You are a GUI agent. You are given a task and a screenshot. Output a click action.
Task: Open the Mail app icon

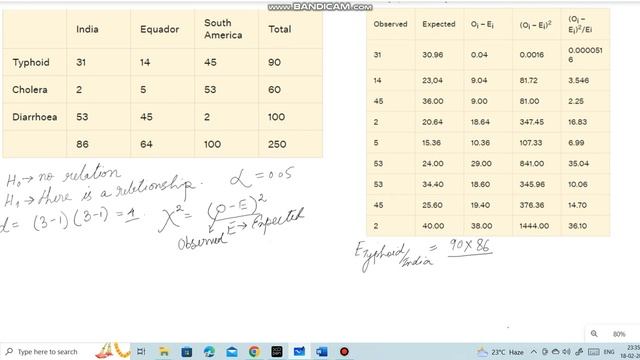coord(232,351)
